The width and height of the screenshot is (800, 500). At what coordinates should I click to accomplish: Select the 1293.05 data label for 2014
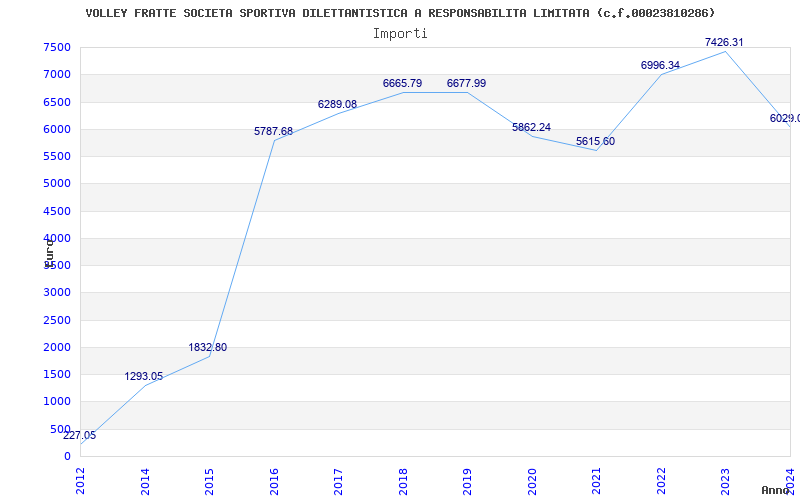coord(143,377)
